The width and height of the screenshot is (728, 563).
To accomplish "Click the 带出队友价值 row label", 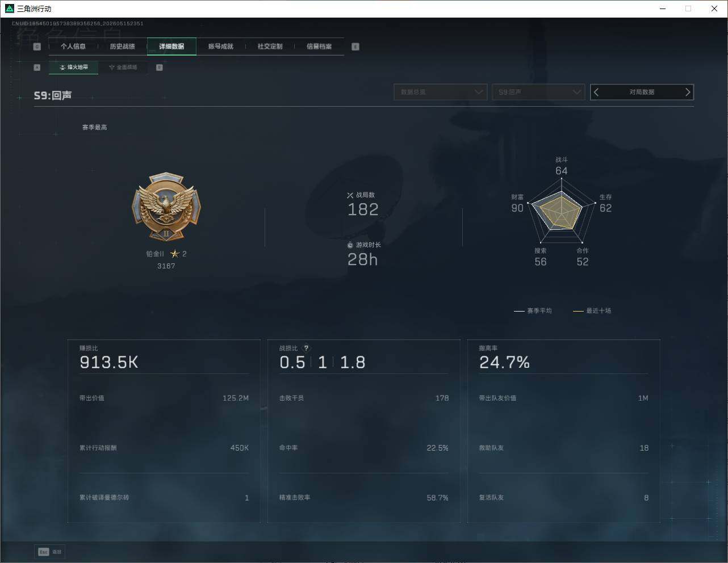I will point(498,398).
